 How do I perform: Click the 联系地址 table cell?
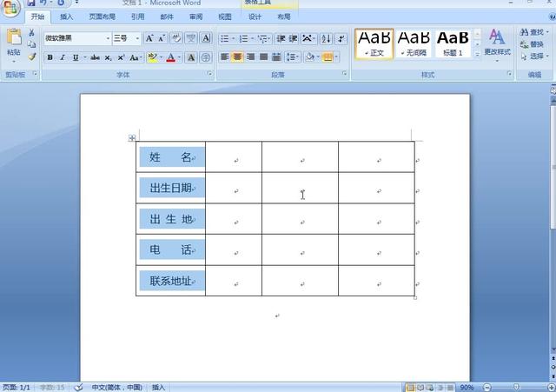click(x=170, y=281)
